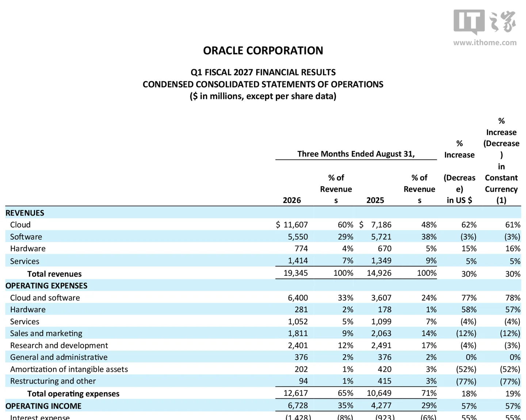Select the Cloud constant currency growth "61%"
The height and width of the screenshot is (420, 526).
click(x=512, y=225)
